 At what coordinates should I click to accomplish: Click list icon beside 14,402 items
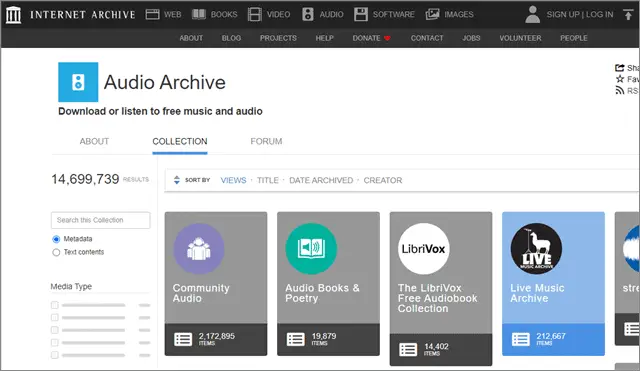pos(408,349)
